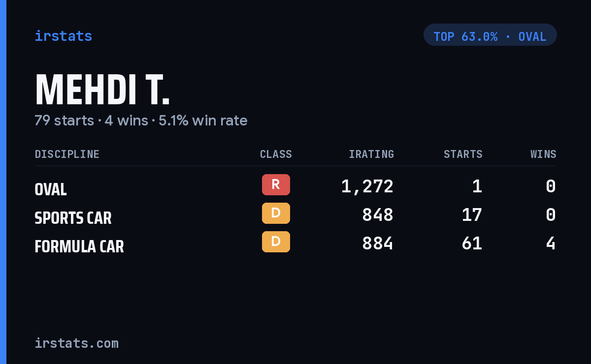Click the Formula Car D class badge

(276, 242)
